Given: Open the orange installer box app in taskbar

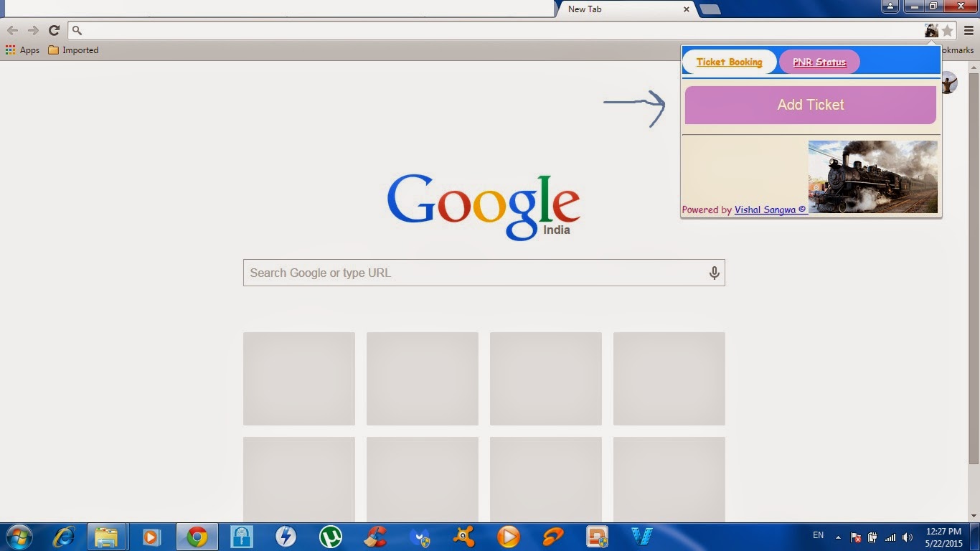Looking at the screenshot, I should pyautogui.click(x=598, y=537).
